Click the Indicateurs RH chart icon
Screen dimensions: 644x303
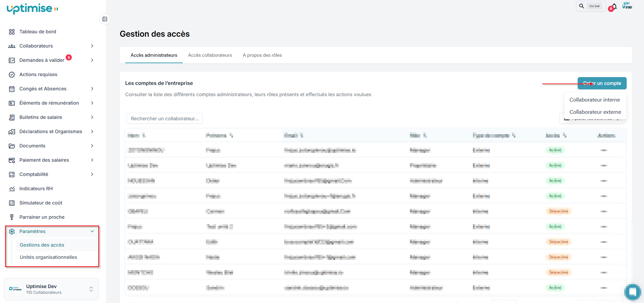coord(12,189)
